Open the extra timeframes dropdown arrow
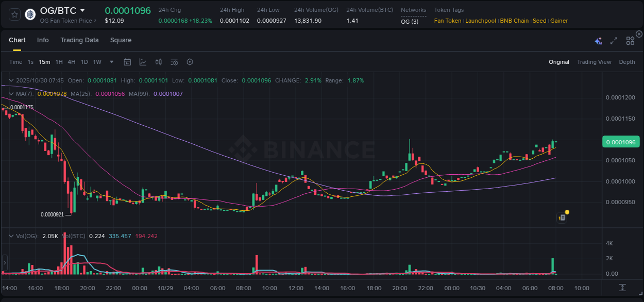This screenshot has width=644, height=302. click(111, 62)
